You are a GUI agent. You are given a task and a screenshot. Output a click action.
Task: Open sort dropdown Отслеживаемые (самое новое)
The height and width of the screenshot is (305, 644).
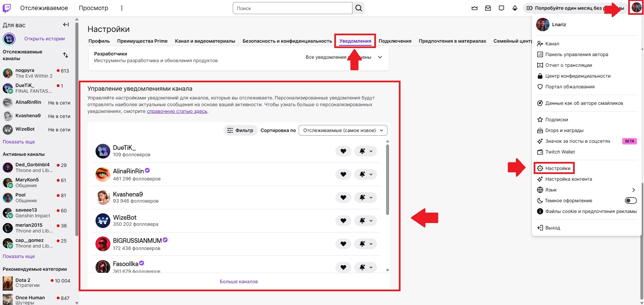pos(343,130)
